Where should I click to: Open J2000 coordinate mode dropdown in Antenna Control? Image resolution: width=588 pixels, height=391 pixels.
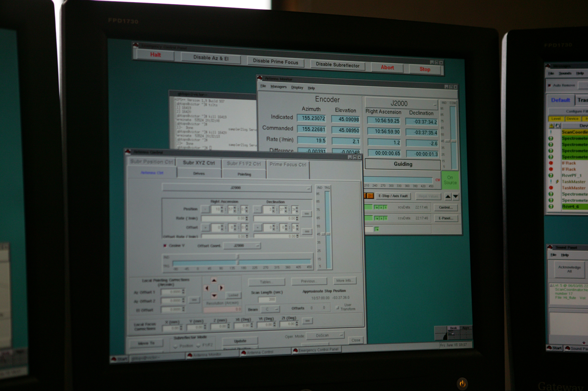point(237,188)
